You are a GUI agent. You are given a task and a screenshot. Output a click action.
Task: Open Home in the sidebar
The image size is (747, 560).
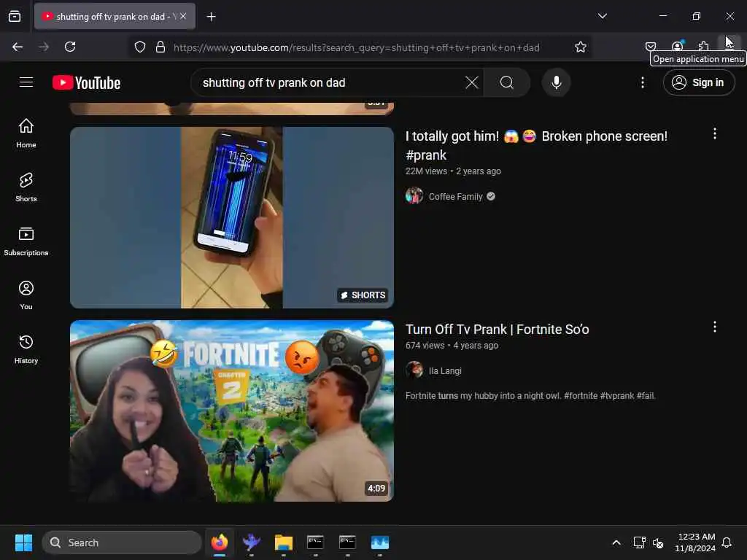pos(26,133)
